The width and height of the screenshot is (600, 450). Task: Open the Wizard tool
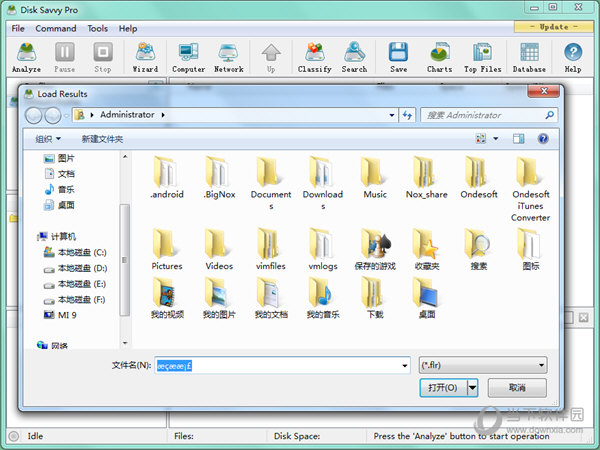[x=145, y=57]
